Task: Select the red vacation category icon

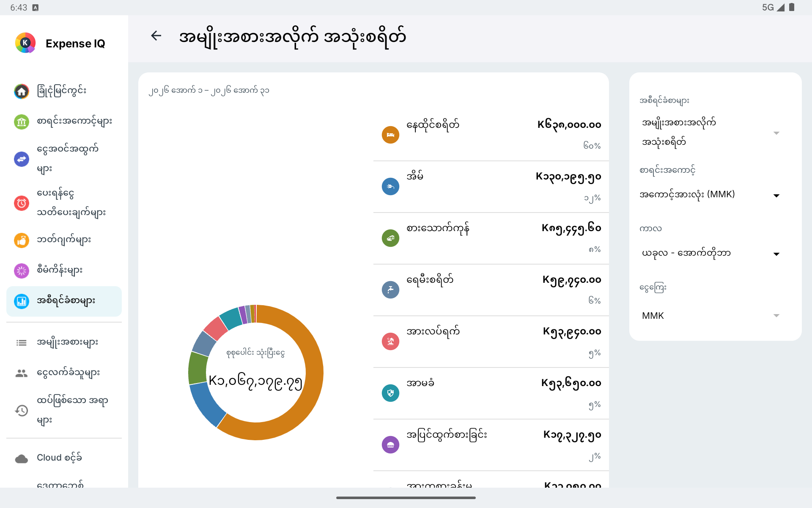Action: [x=390, y=342]
